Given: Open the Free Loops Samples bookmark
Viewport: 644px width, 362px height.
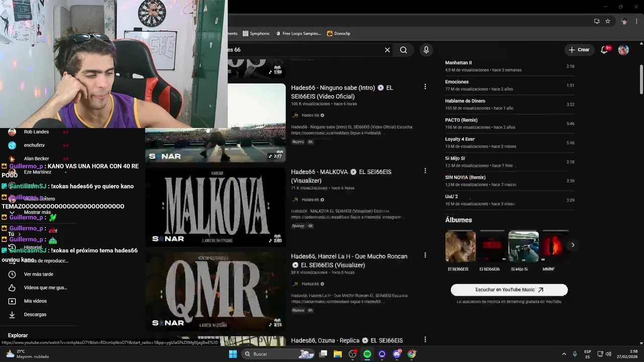Looking at the screenshot, I should (x=298, y=34).
